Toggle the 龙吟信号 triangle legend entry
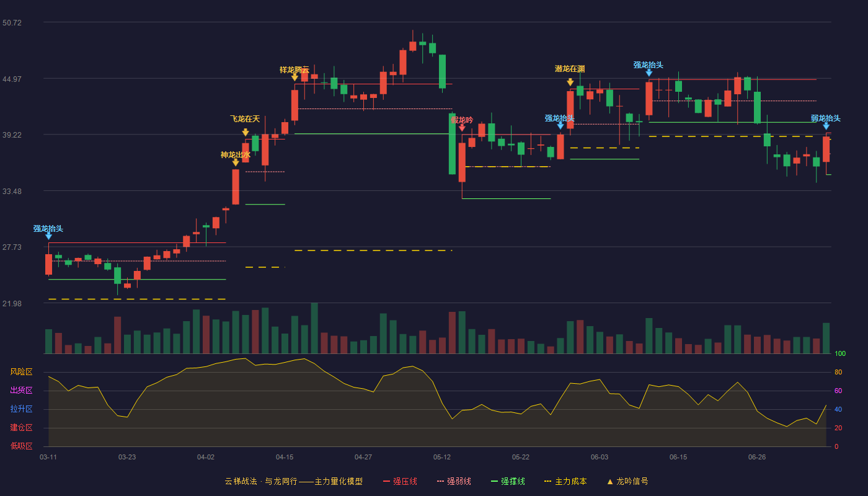Image resolution: width=868 pixels, height=496 pixels. pos(627,481)
